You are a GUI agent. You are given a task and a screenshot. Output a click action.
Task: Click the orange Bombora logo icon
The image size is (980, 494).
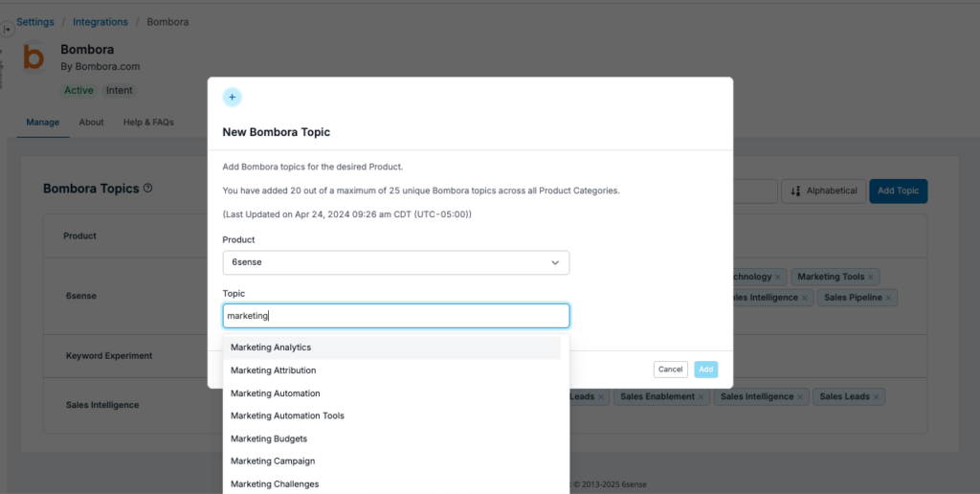(x=33, y=58)
